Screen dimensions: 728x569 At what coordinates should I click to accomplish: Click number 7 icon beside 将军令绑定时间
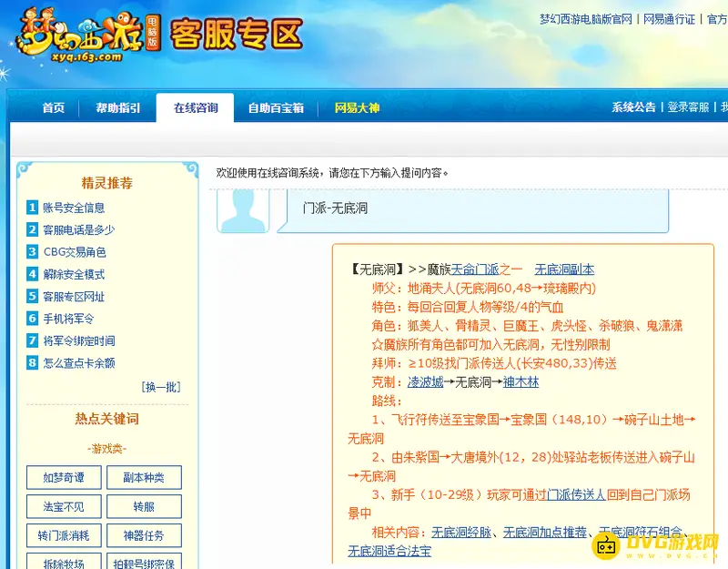tap(32, 340)
